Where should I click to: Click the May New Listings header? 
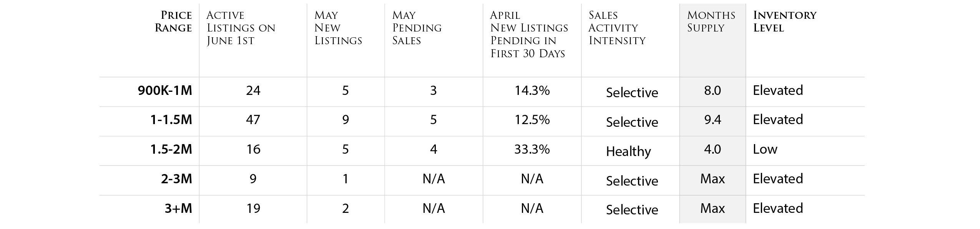coord(338,28)
